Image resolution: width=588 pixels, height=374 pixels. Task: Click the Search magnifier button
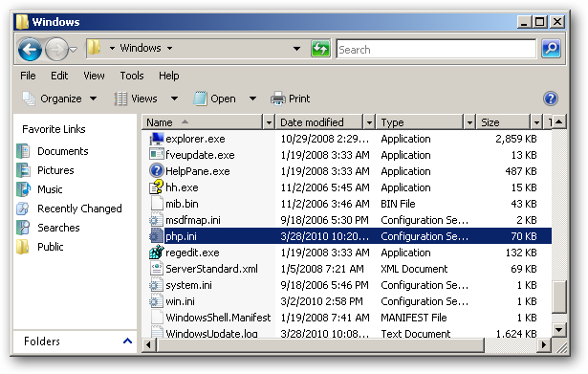pyautogui.click(x=551, y=49)
